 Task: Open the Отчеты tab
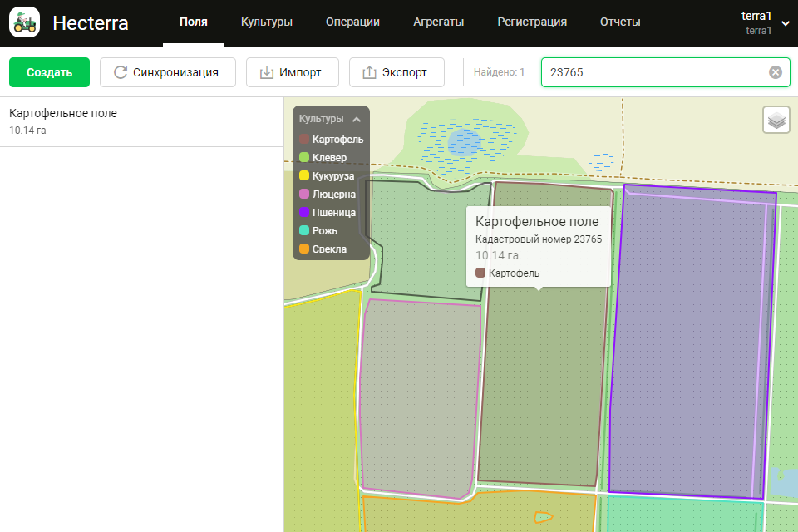click(620, 22)
